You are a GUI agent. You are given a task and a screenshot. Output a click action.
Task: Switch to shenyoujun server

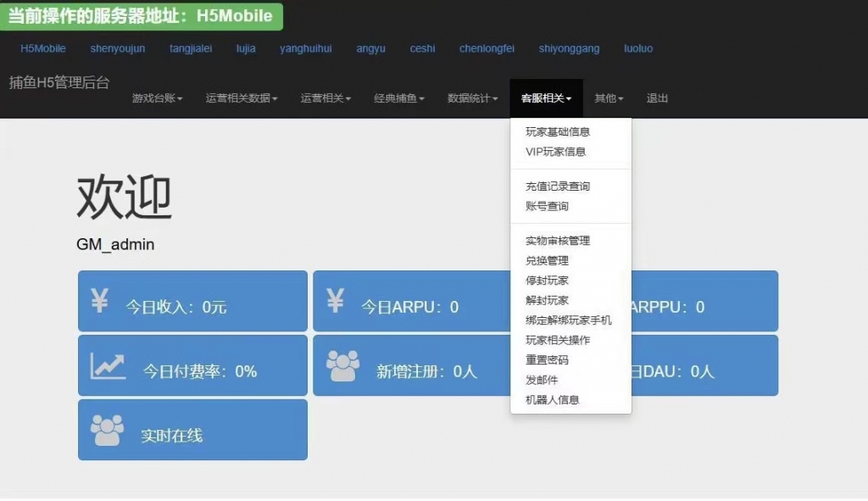click(117, 48)
